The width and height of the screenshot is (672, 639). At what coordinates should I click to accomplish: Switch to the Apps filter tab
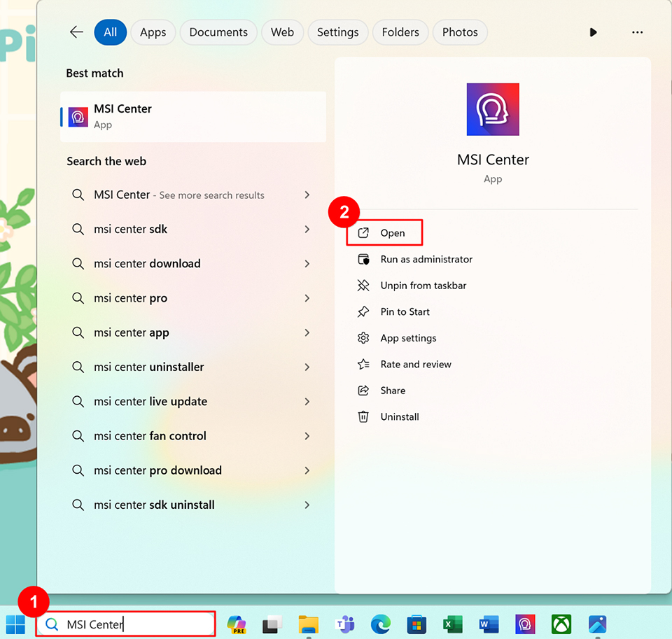click(153, 32)
